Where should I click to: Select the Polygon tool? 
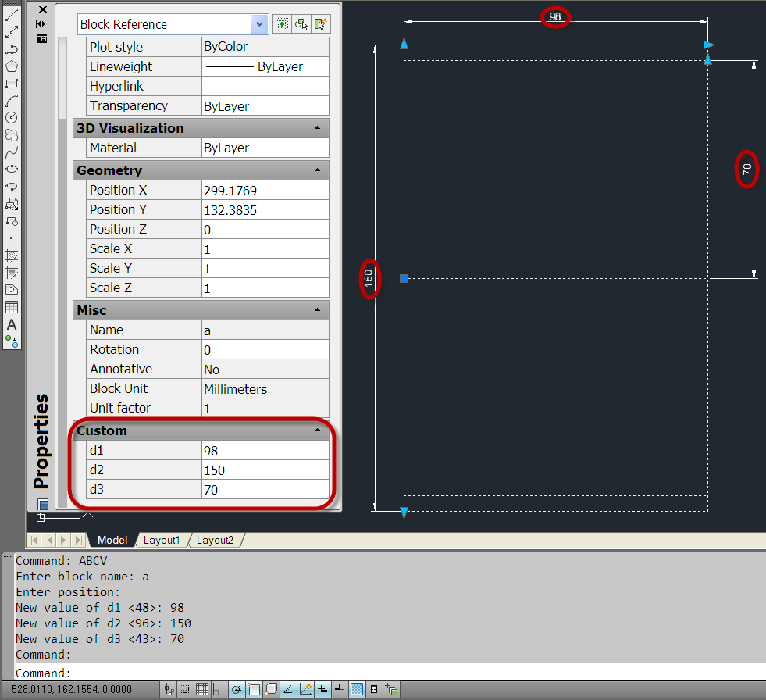[11, 66]
